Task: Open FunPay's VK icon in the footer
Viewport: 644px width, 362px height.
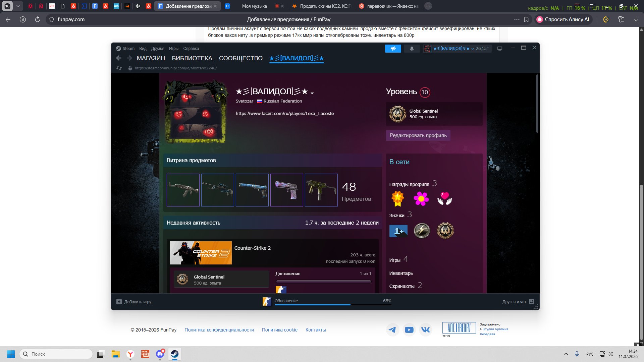Action: (x=425, y=330)
